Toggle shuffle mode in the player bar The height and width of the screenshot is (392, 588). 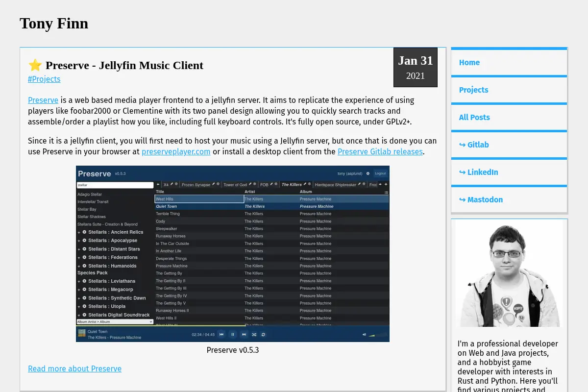pyautogui.click(x=254, y=334)
